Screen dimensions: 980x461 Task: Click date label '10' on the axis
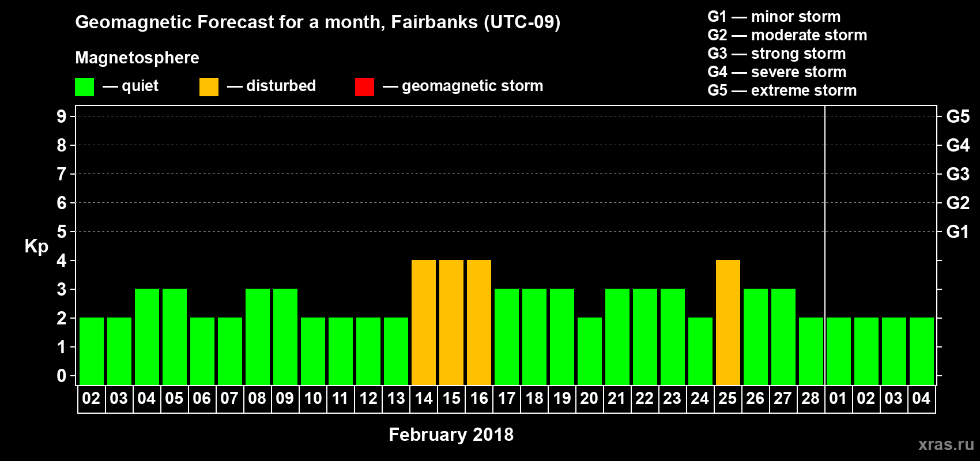[x=313, y=399]
